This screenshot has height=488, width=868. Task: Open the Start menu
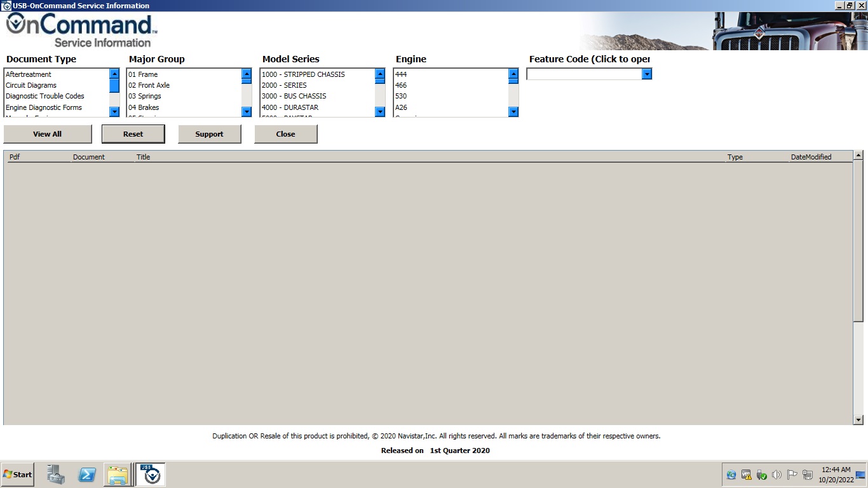pos(18,475)
